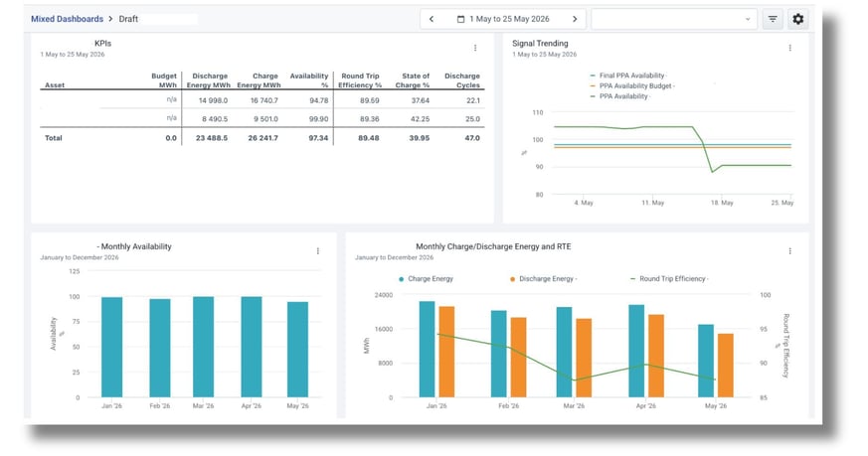
Task: Select the Total row label
Action: (x=54, y=138)
